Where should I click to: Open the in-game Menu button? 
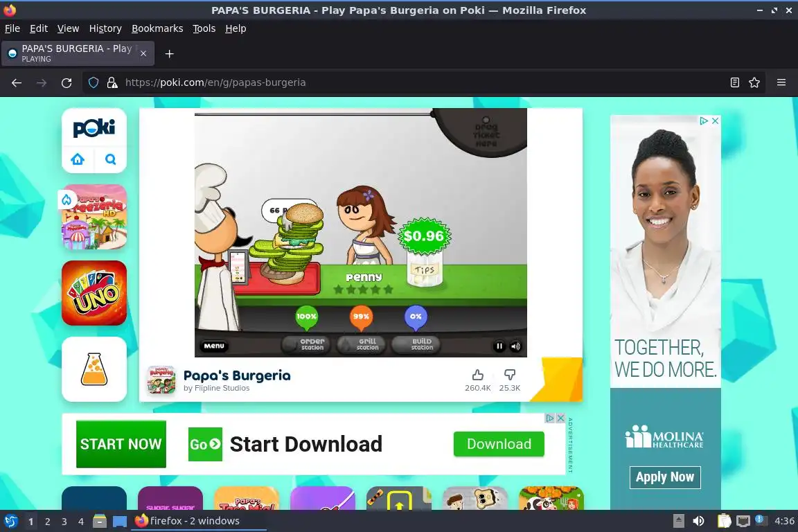point(214,346)
